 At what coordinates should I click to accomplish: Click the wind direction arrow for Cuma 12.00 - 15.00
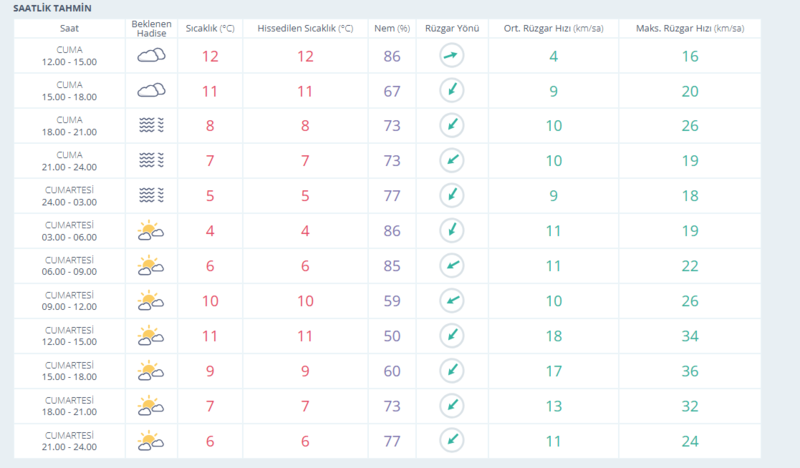tap(453, 56)
